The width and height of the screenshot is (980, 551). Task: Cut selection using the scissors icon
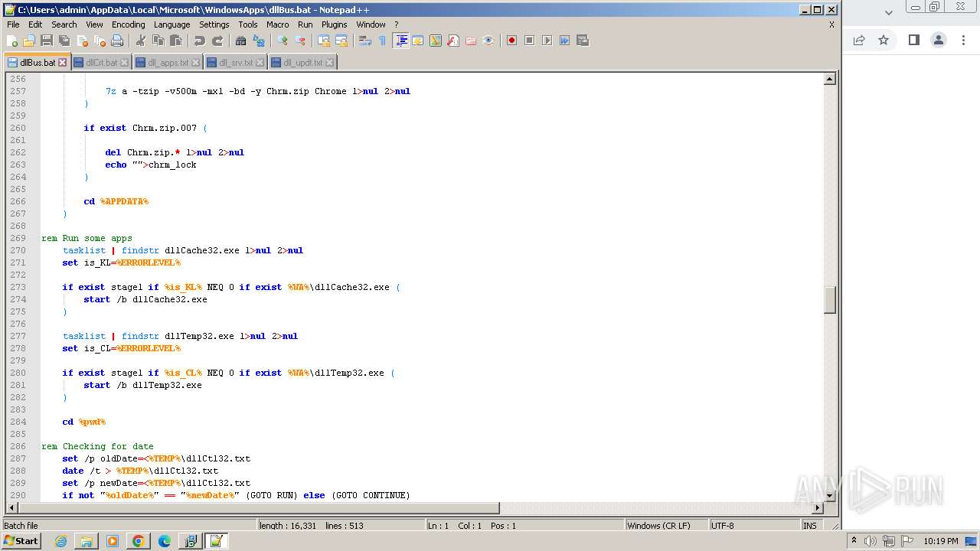coord(141,41)
